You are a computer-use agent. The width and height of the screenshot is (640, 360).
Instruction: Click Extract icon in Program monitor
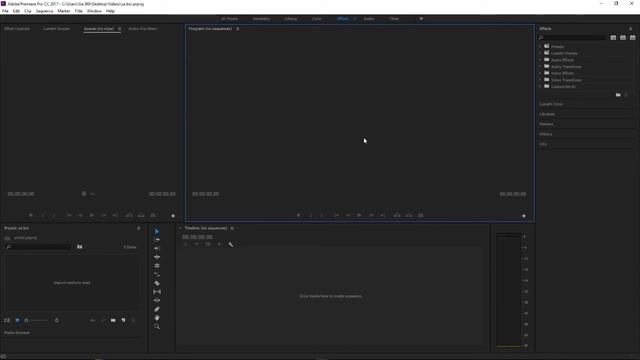point(409,216)
